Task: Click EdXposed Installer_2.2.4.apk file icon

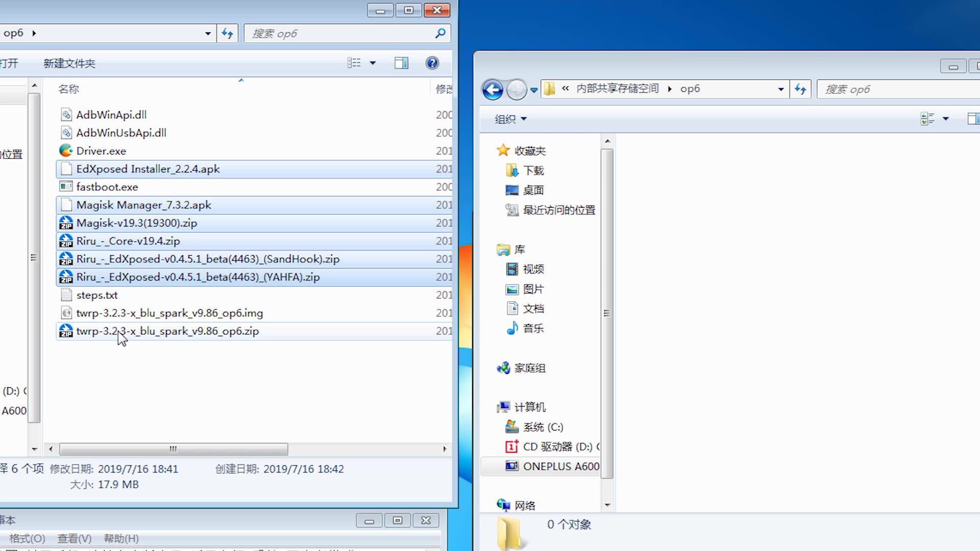Action: point(66,169)
